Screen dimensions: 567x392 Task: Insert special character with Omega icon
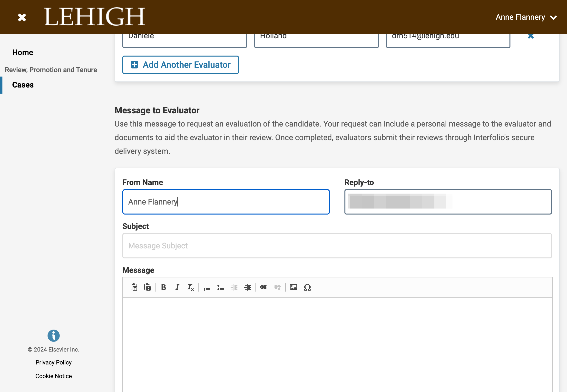pos(307,287)
